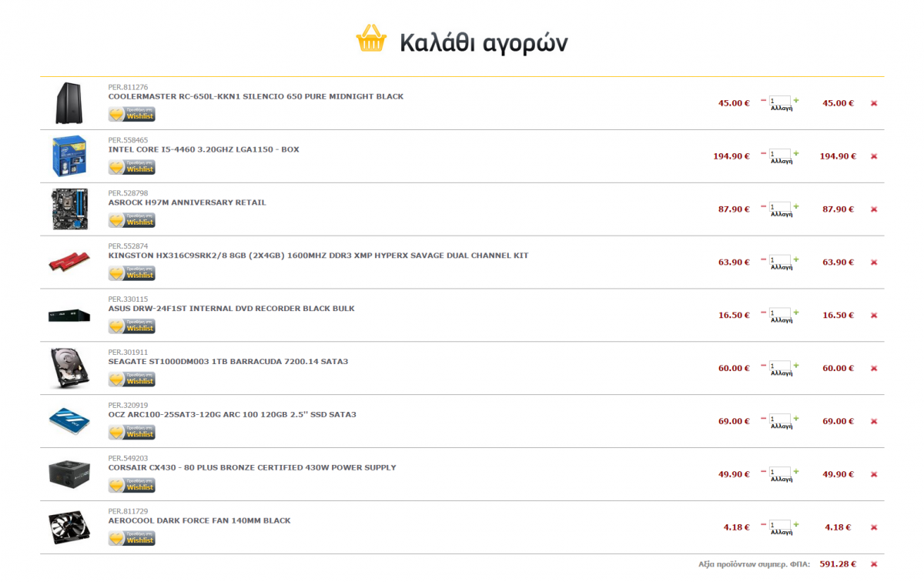Open the Seagate hard drive thumbnail
Viewport: 924px width, 582px height.
point(69,369)
